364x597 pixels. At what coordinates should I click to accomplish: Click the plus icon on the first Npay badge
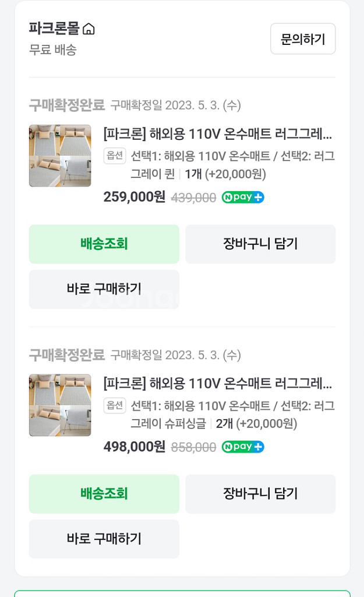(259, 198)
